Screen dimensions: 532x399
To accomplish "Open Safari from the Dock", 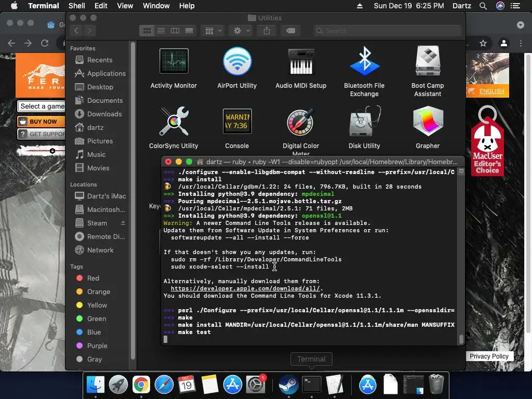I will click(x=164, y=385).
